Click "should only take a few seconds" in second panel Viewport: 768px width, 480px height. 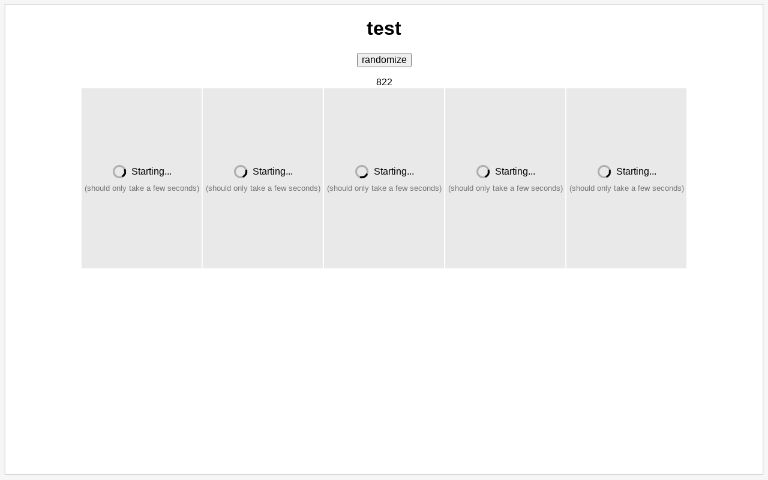click(263, 188)
